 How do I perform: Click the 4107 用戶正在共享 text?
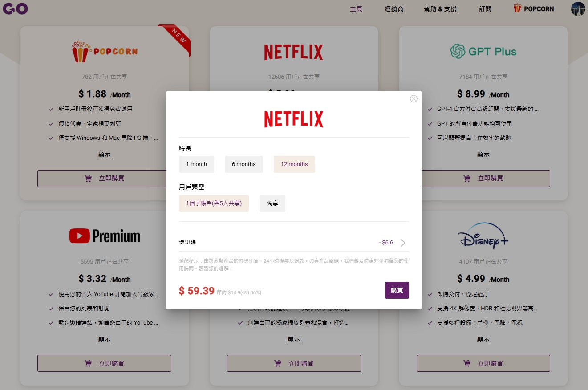(483, 261)
